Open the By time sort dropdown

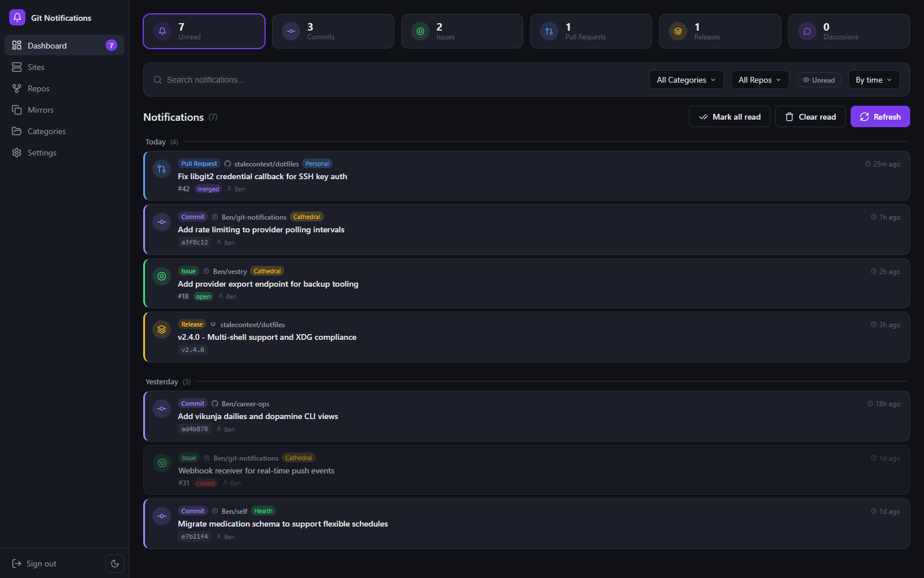click(x=874, y=80)
